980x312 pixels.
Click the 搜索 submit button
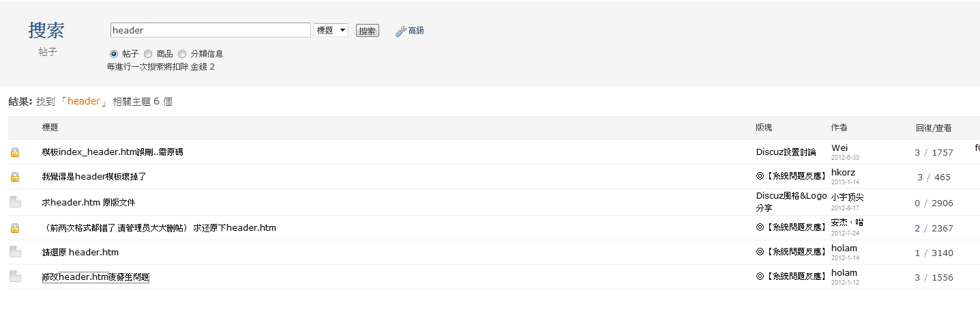click(x=368, y=31)
